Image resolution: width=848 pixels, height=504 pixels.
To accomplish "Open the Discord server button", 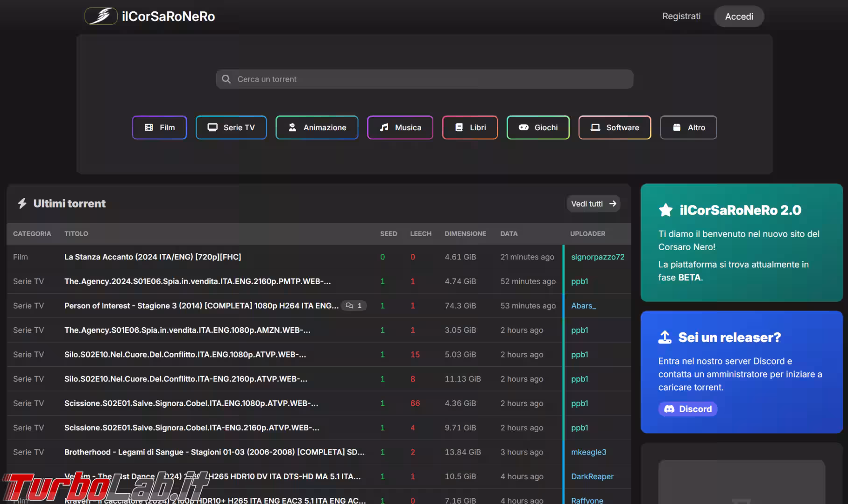I will pos(688,409).
